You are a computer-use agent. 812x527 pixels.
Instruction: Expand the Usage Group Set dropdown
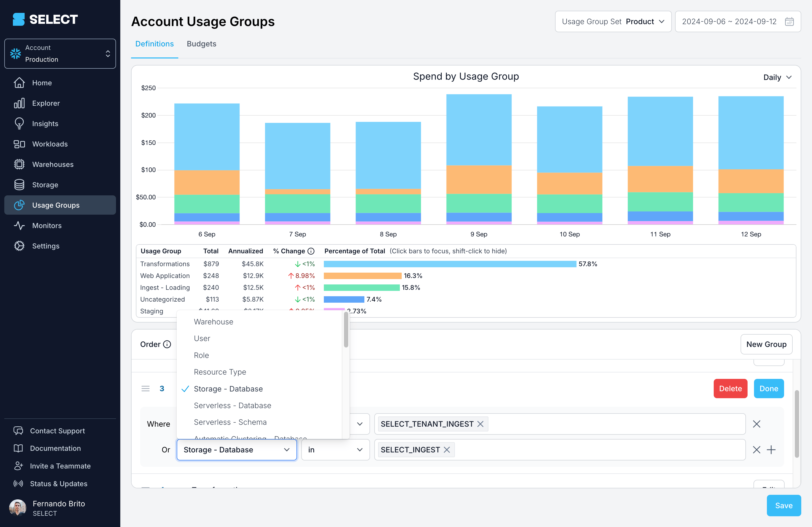pos(613,21)
